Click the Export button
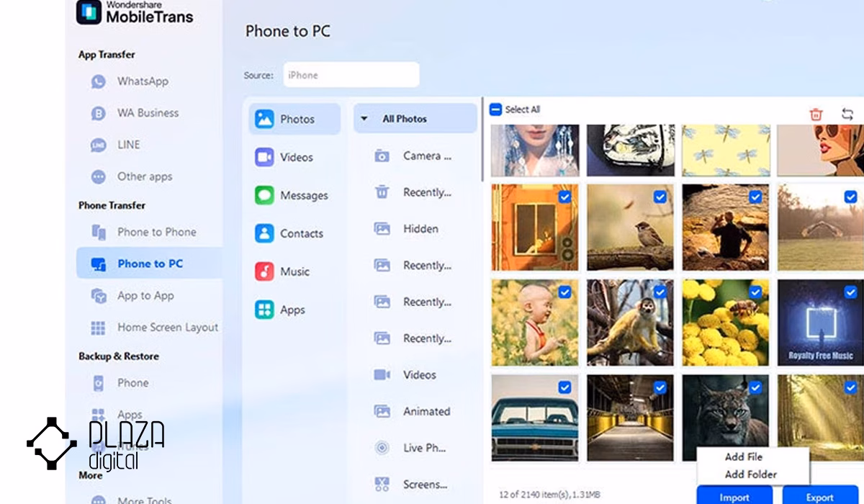The height and width of the screenshot is (504, 864). [x=820, y=495]
